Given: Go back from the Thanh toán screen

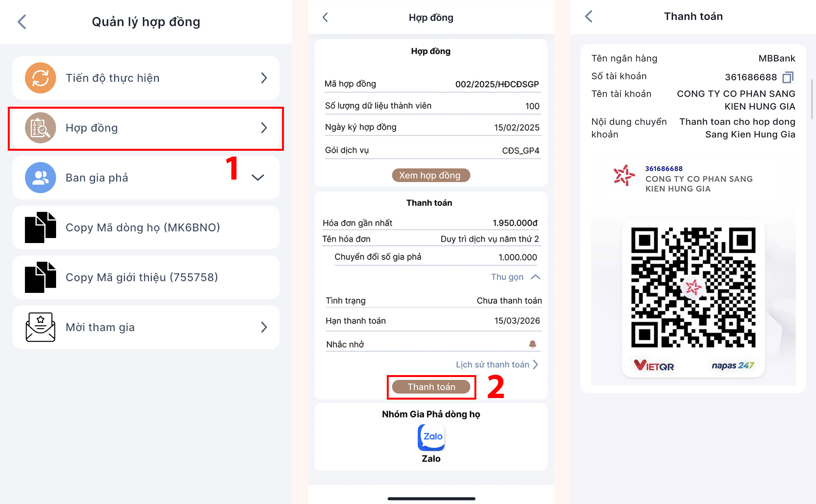Looking at the screenshot, I should [x=589, y=16].
